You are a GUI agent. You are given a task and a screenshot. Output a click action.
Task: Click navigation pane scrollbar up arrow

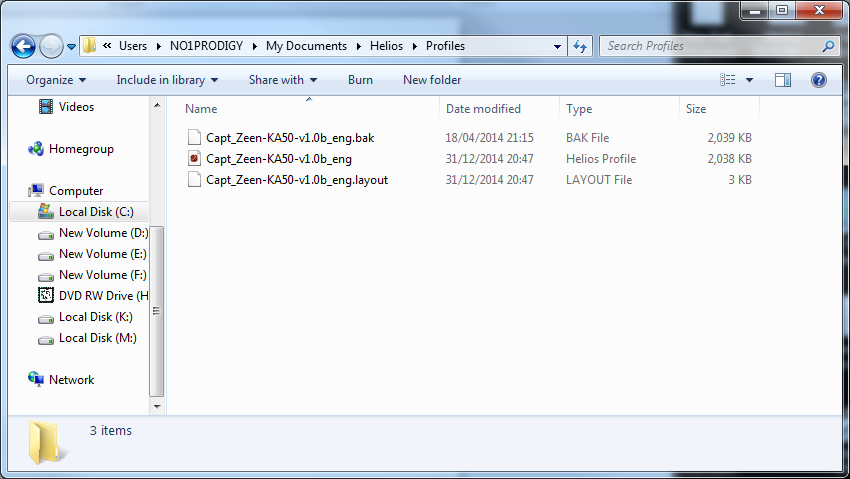coord(157,106)
